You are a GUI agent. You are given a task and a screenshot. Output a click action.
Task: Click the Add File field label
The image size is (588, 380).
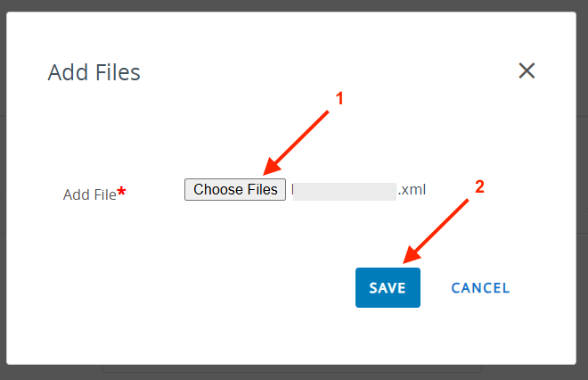pos(89,194)
